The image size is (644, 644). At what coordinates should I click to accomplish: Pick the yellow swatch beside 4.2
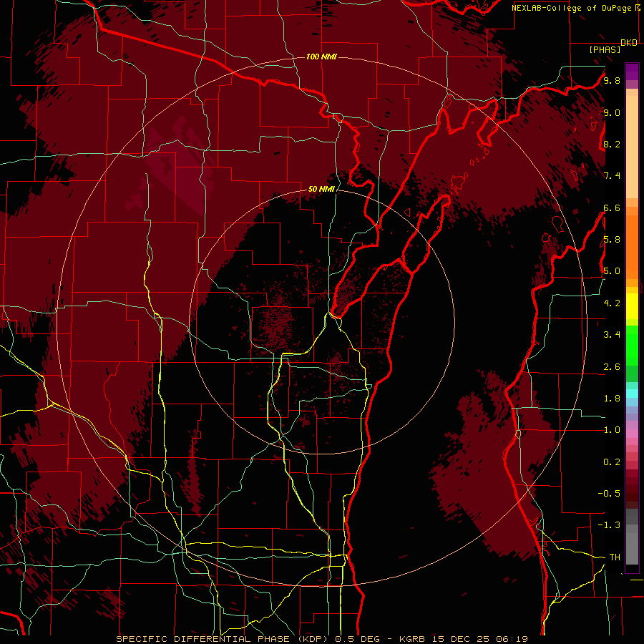click(x=632, y=306)
